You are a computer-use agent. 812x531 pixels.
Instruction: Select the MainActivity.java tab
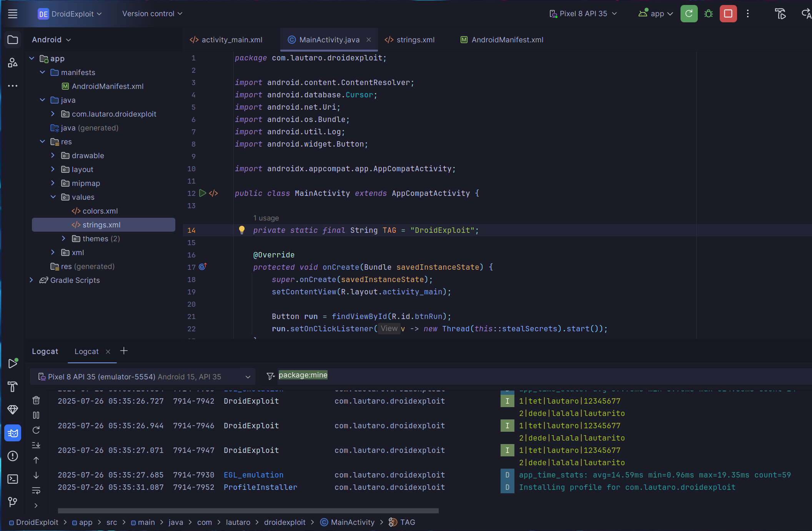click(329, 40)
